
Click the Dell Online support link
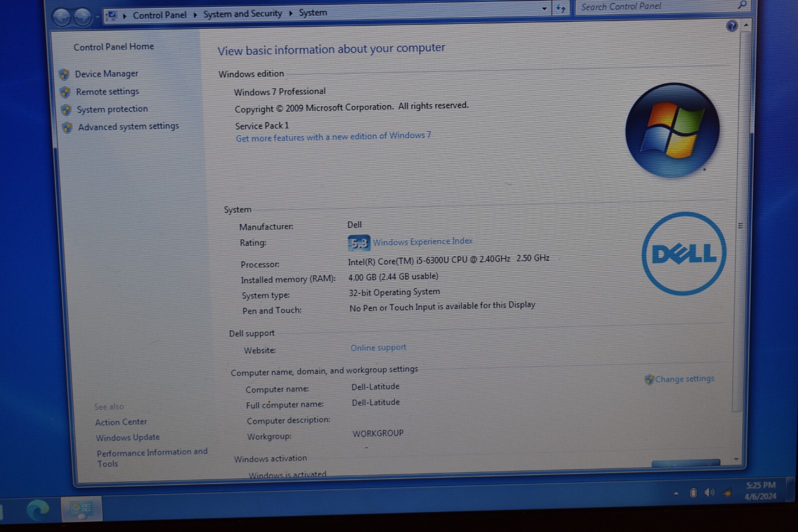(378, 348)
